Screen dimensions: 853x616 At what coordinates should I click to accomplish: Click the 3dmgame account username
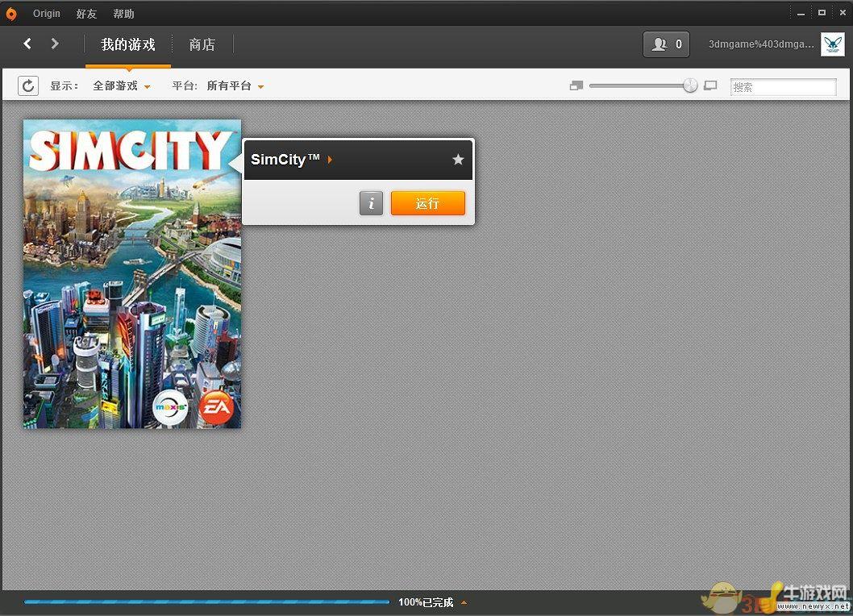(x=761, y=44)
